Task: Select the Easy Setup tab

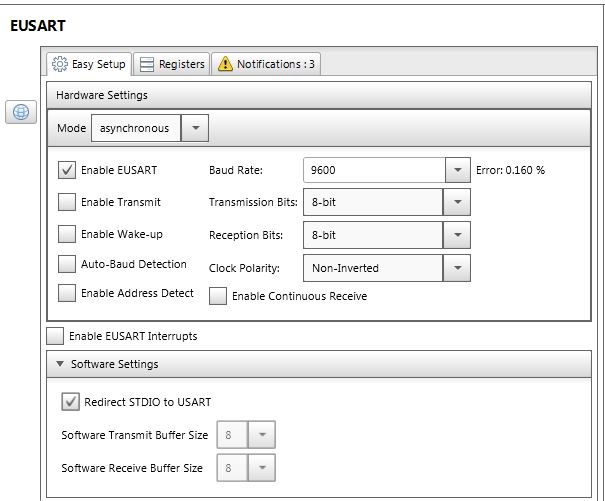Action: click(x=89, y=64)
